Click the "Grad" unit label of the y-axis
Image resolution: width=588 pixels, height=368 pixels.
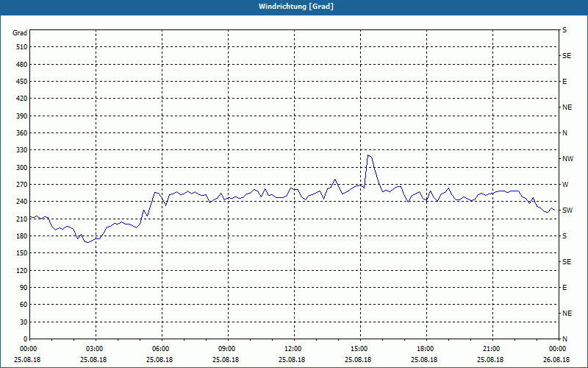pyautogui.click(x=20, y=33)
